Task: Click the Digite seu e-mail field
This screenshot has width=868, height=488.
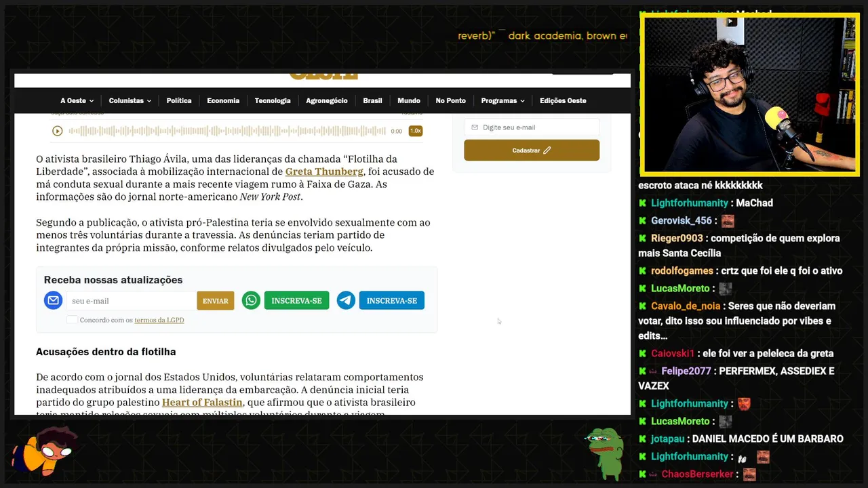Action: (532, 127)
